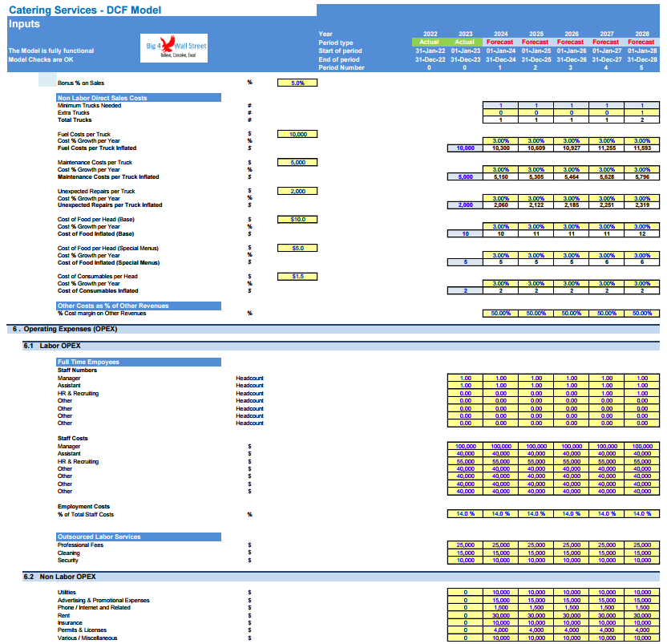Select the red Forecast label under 2028
This screenshot has width=667, height=644.
click(641, 42)
